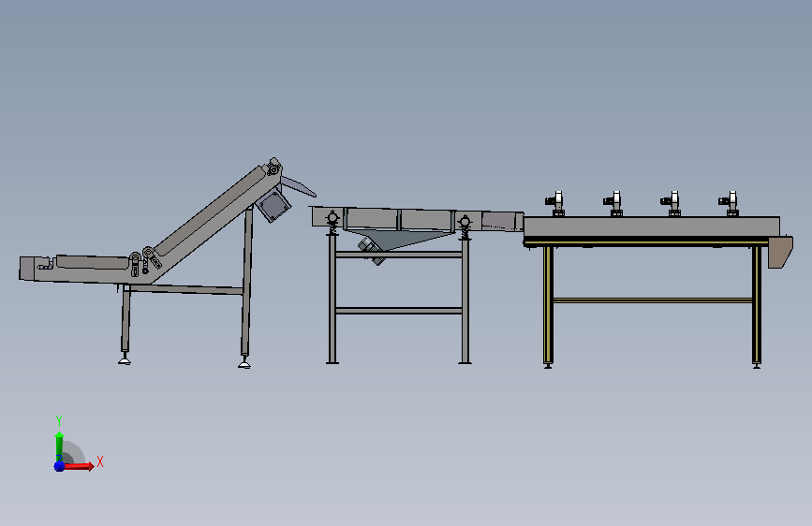The image size is (812, 526).
Task: Click the yellow left leg of the table
Action: point(548,306)
